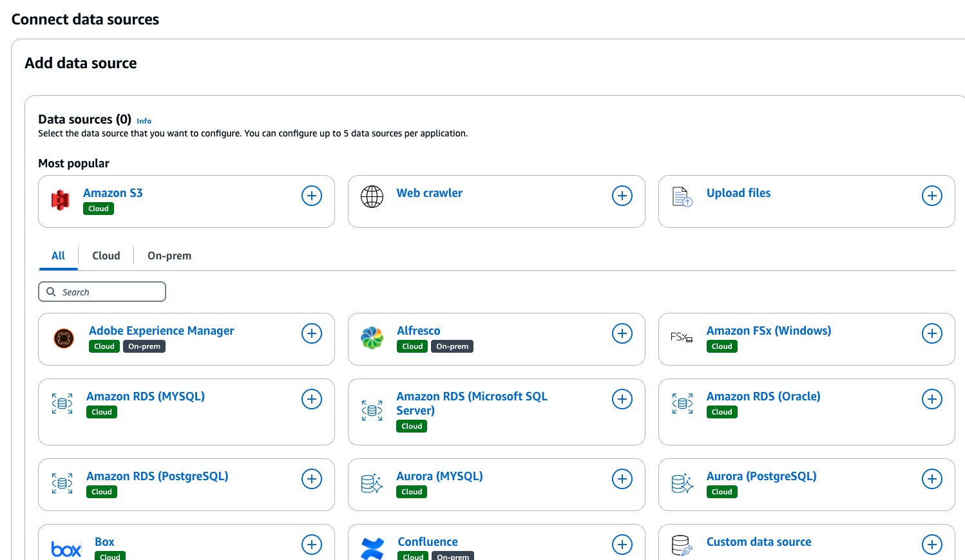Viewport: 965px width, 560px height.
Task: Add Confluence via its plus icon
Action: (622, 545)
